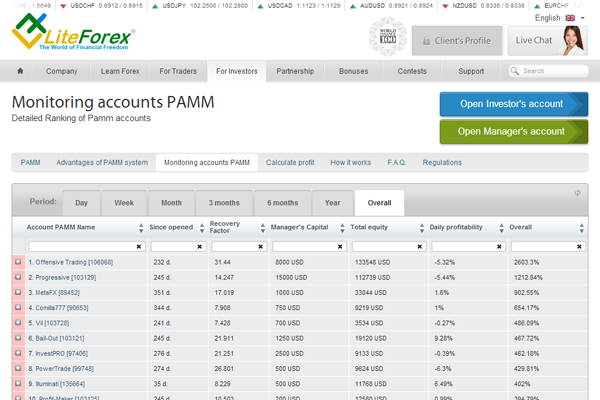This screenshot has height=400, width=600.
Task: Clear the Recovery Factor filter
Action: click(260, 247)
